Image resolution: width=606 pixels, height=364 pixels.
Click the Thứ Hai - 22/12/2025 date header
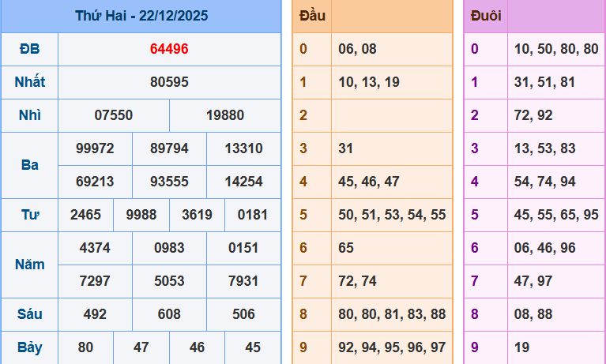point(141,16)
